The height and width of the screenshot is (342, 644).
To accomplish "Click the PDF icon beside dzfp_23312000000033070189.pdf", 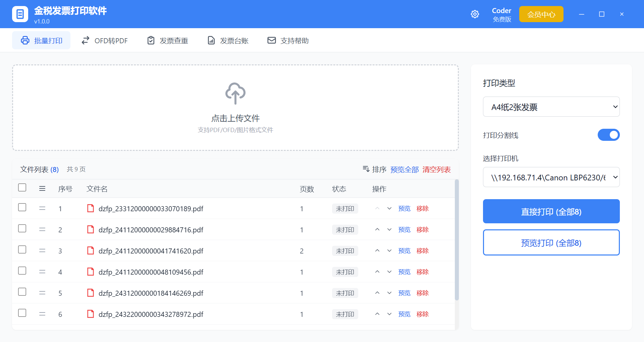I will 90,208.
